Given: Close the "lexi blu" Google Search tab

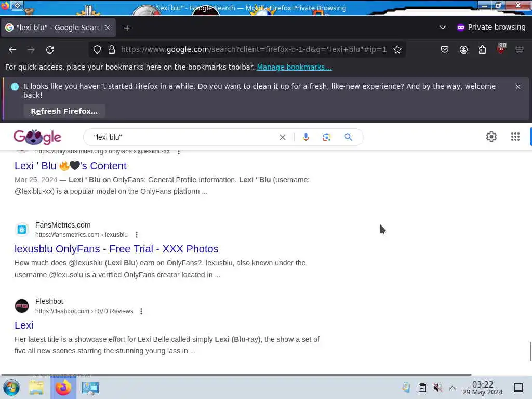Looking at the screenshot, I should pyautogui.click(x=108, y=28).
